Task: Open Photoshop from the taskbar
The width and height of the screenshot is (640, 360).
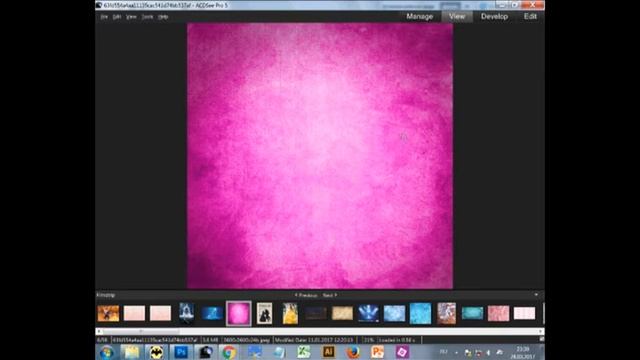Action: 181,352
